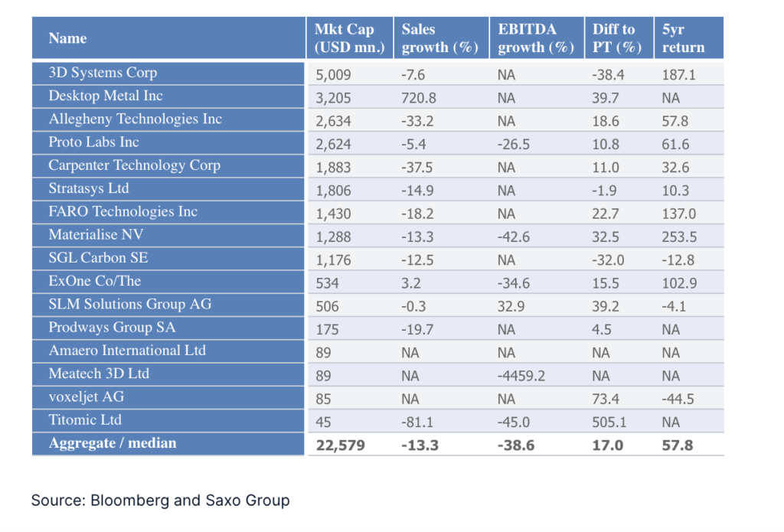Viewport: 784px width, 532px height.
Task: Click Materialise NV's 253.5 five-year return
Action: 679,237
